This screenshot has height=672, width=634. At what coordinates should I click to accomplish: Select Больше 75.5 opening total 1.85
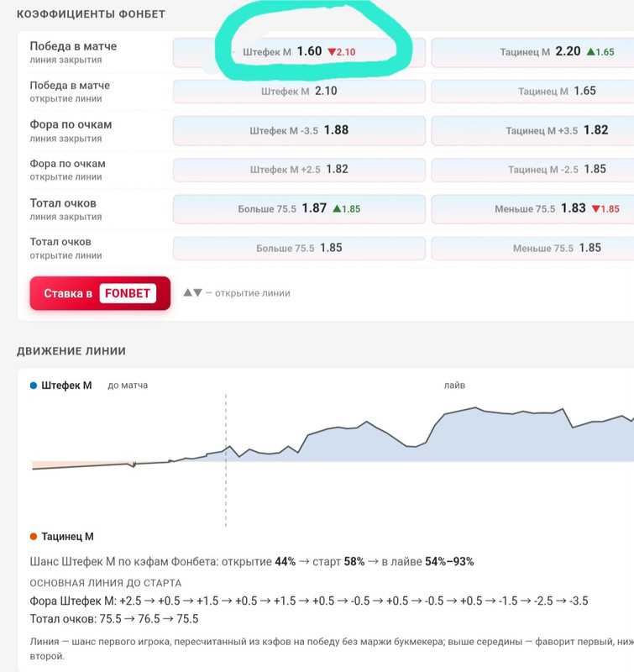[x=299, y=248]
